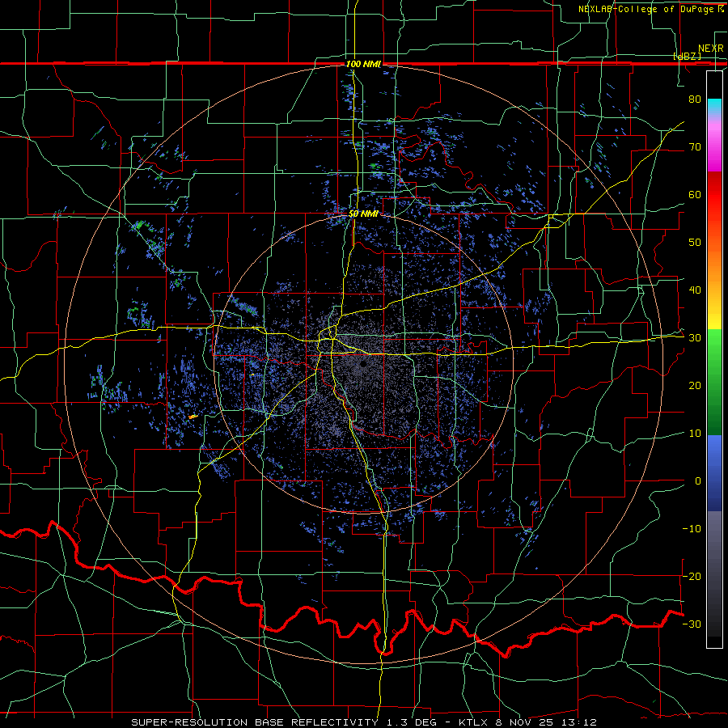Click the -20 value on dBZ scale
728x728 pixels.
[692, 576]
